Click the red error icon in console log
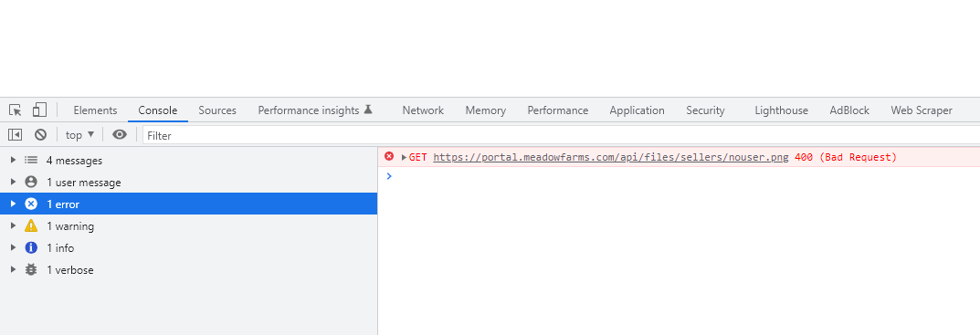Viewport: 980px width, 335px height. [389, 157]
